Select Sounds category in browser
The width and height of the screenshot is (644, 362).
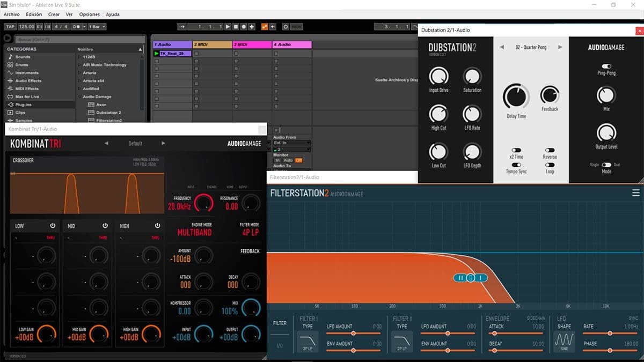tap(23, 57)
